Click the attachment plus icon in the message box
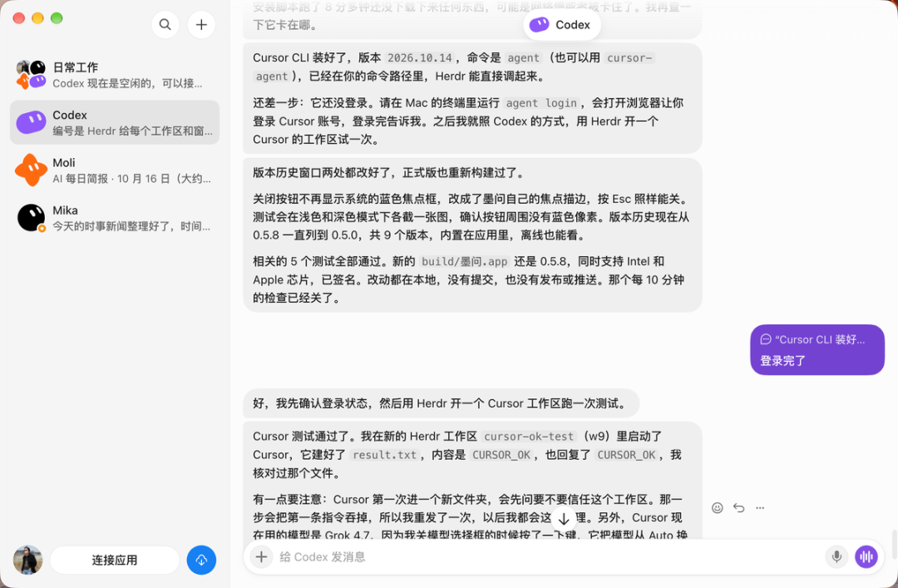The image size is (898, 588). pyautogui.click(x=261, y=556)
